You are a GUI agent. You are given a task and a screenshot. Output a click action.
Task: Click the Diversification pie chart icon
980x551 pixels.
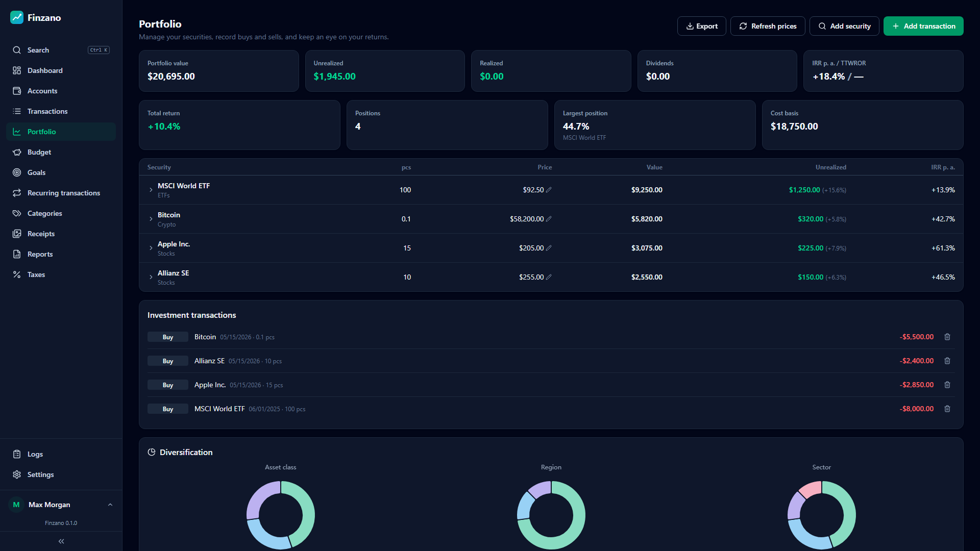coord(152,452)
